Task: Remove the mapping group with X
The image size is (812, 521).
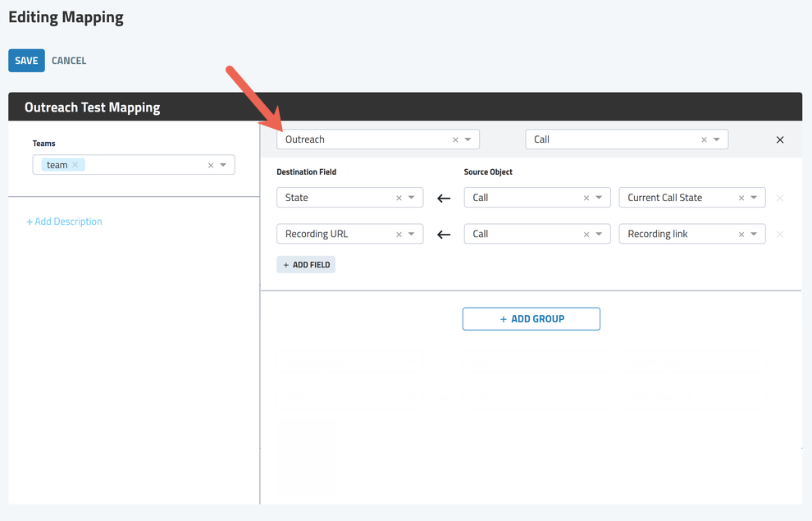Action: click(780, 139)
